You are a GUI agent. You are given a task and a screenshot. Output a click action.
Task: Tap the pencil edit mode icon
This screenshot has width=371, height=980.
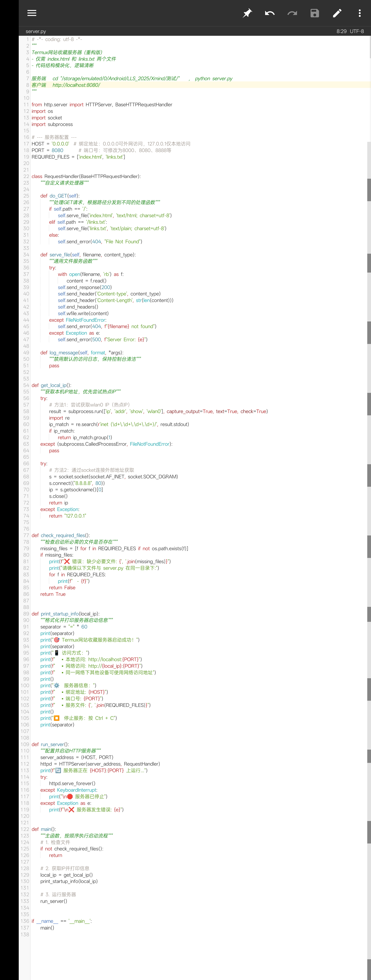(337, 13)
